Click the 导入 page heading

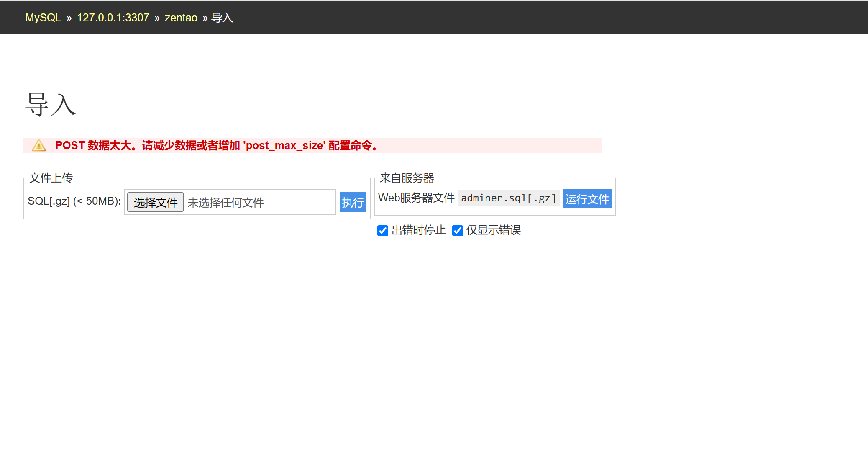pyautogui.click(x=51, y=105)
